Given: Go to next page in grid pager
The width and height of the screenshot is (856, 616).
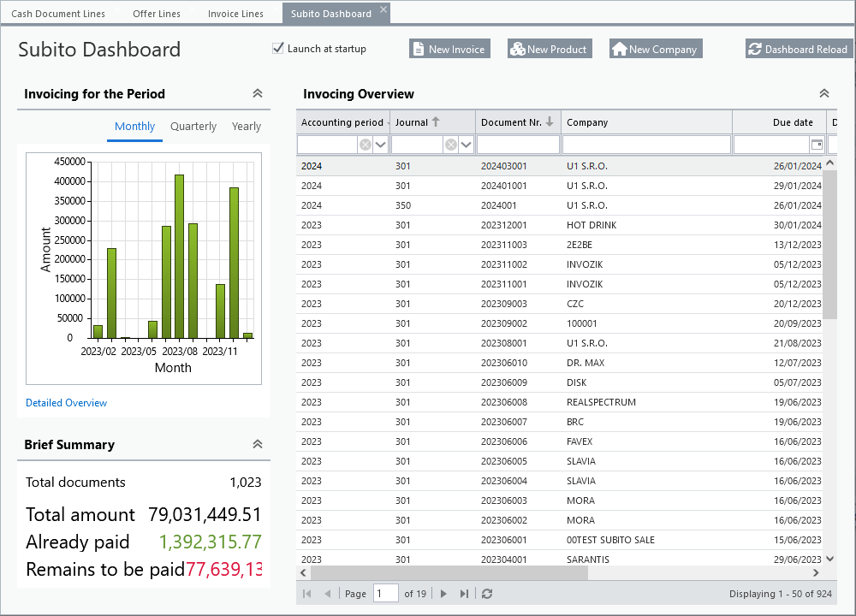Looking at the screenshot, I should click(x=443, y=594).
